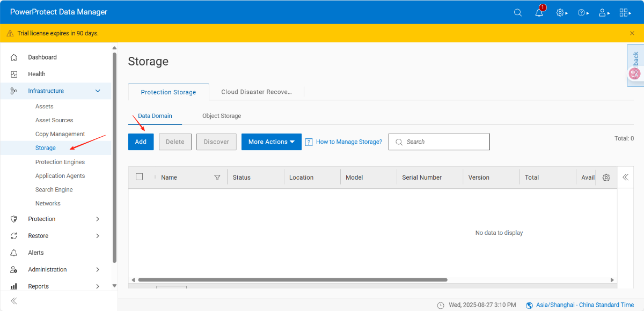
Task: Collapse the Infrastructure menu chevron
Action: coord(98,91)
